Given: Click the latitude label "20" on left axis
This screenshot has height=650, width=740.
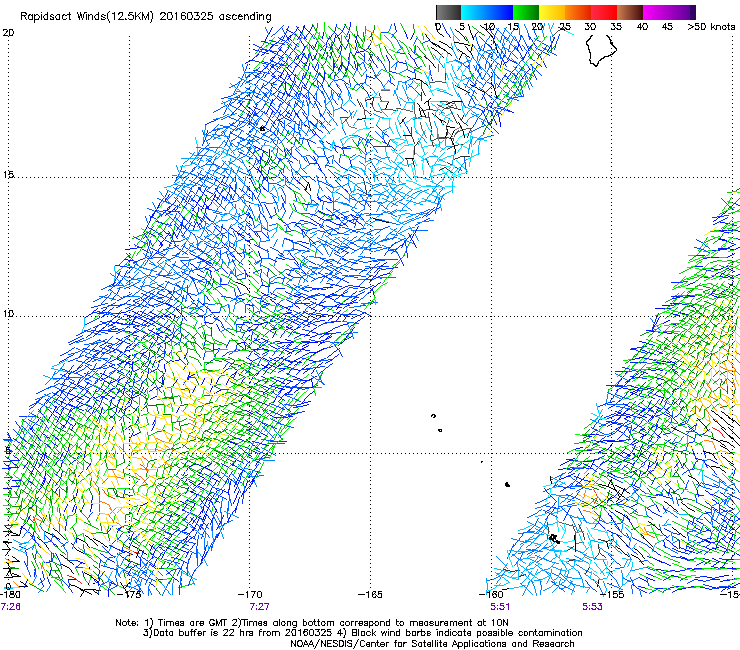Looking at the screenshot, I should (8, 33).
